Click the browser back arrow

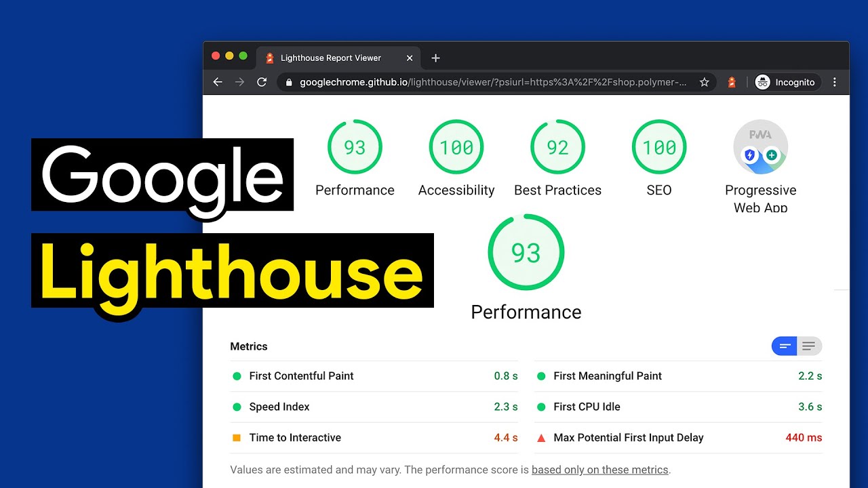tap(218, 82)
